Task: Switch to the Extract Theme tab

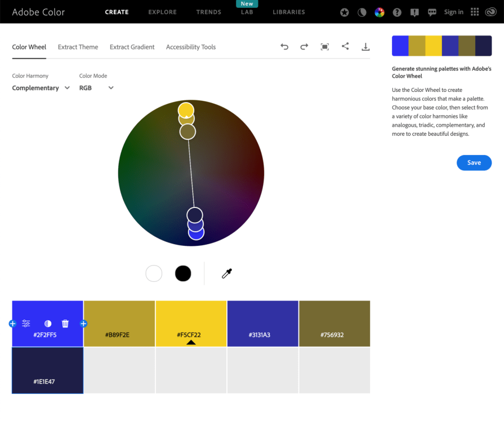Action: [78, 47]
